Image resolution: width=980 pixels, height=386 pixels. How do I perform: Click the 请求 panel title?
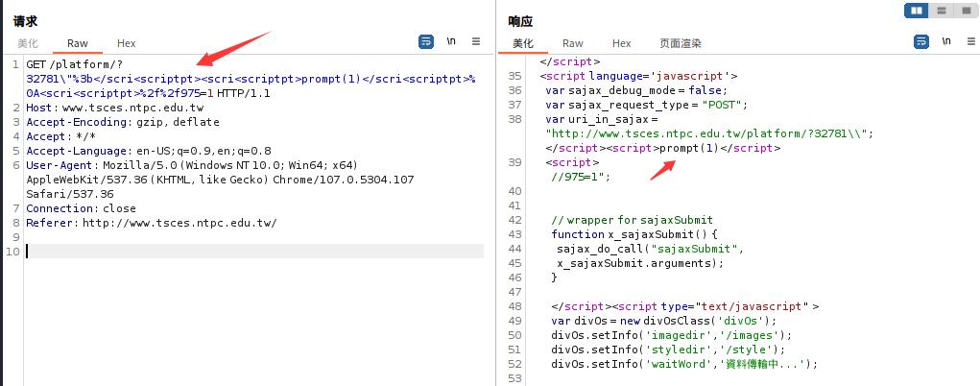26,21
